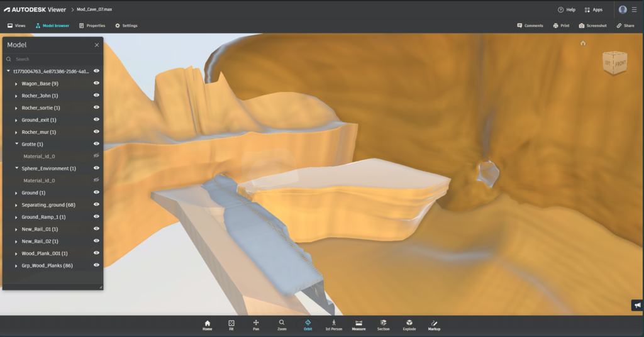Activate the Section tool

pos(383,324)
